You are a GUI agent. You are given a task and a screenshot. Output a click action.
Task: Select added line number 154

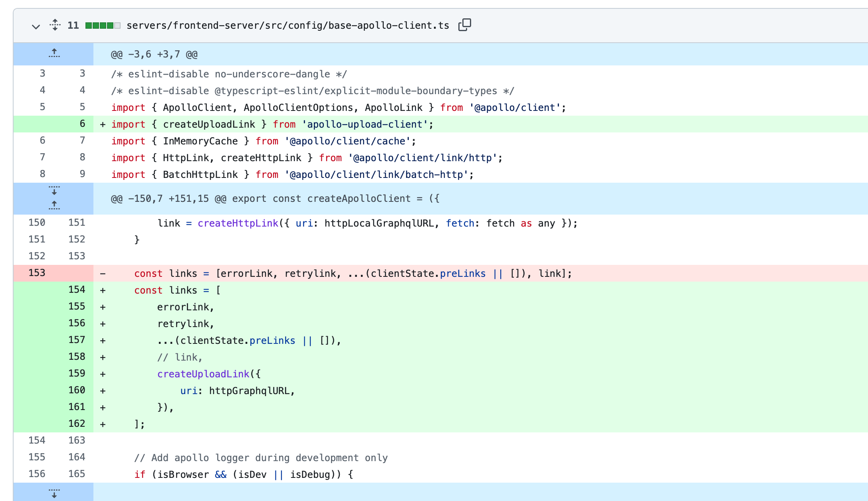pos(77,290)
